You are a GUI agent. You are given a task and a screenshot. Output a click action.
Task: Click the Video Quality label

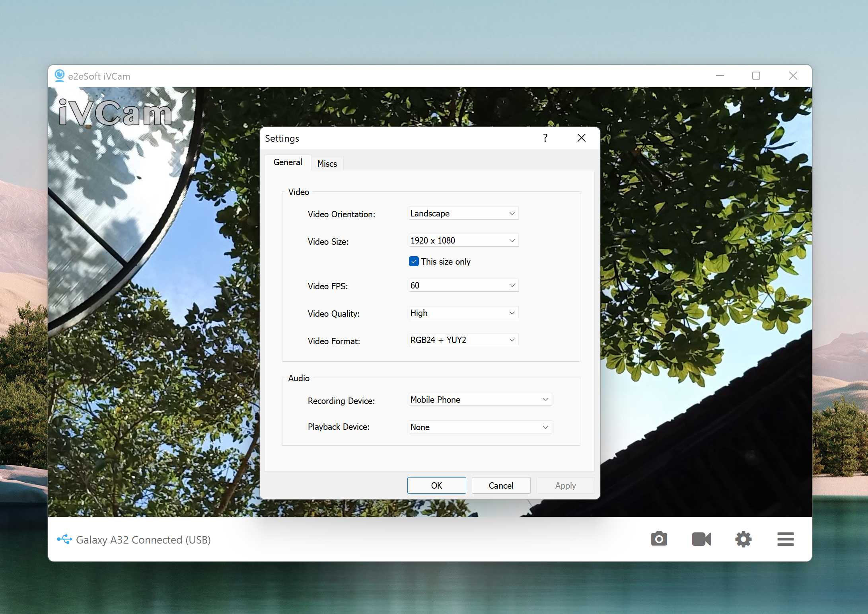(x=334, y=314)
